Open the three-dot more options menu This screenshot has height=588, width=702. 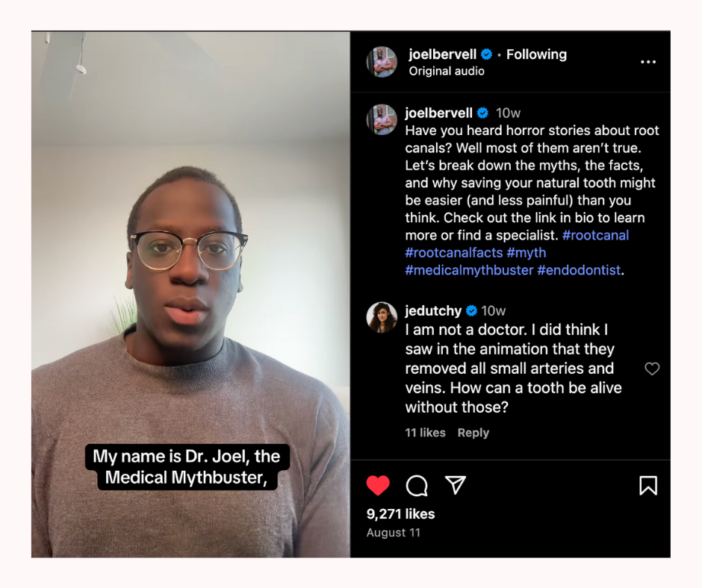pos(647,62)
